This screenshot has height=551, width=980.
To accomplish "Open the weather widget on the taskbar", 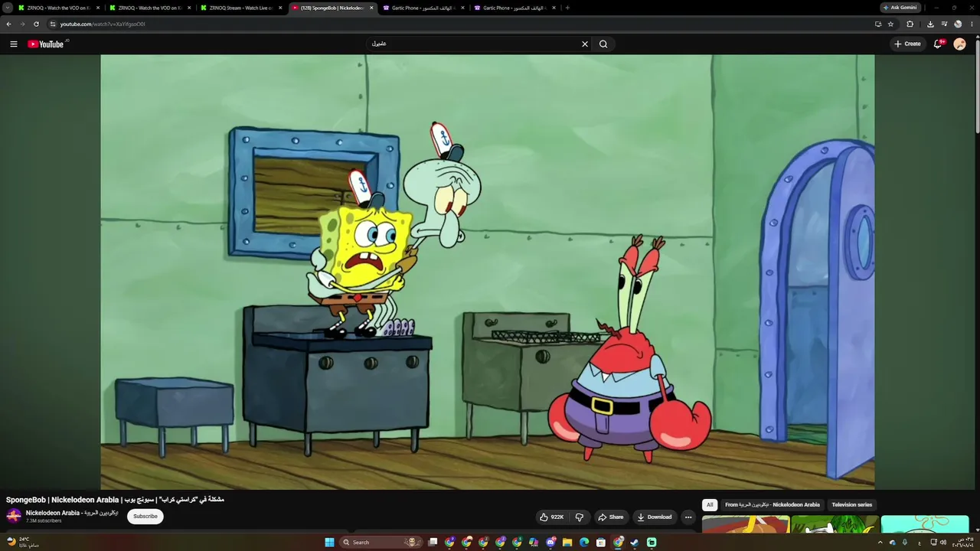I will 21,543.
